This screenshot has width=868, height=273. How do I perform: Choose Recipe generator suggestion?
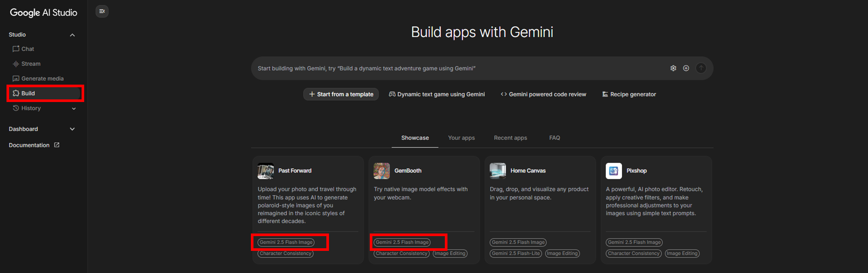point(629,94)
